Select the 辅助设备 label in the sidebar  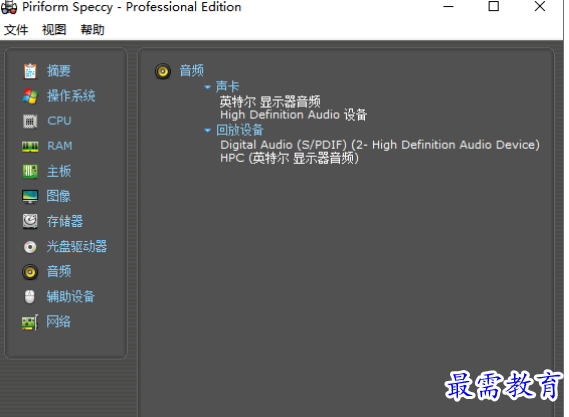(x=71, y=297)
